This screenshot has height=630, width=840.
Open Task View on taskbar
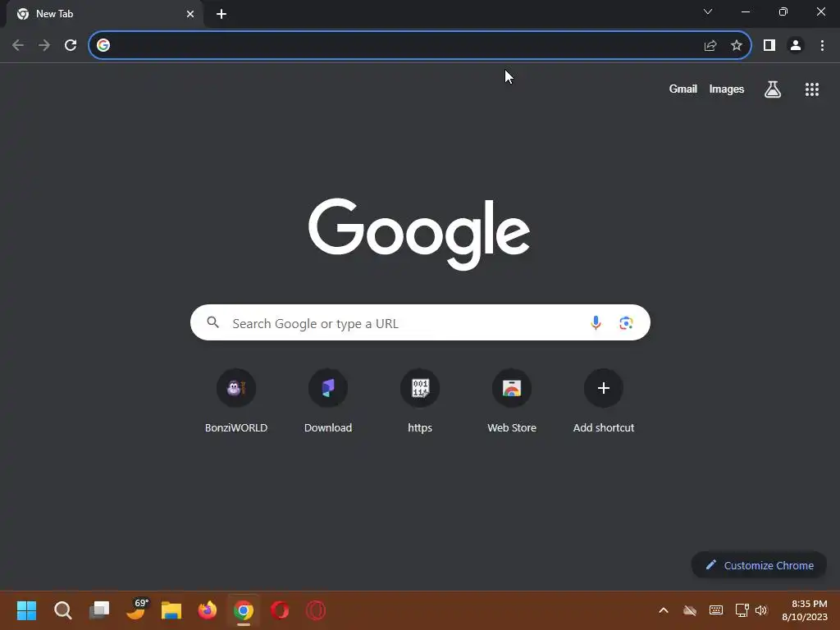point(99,610)
